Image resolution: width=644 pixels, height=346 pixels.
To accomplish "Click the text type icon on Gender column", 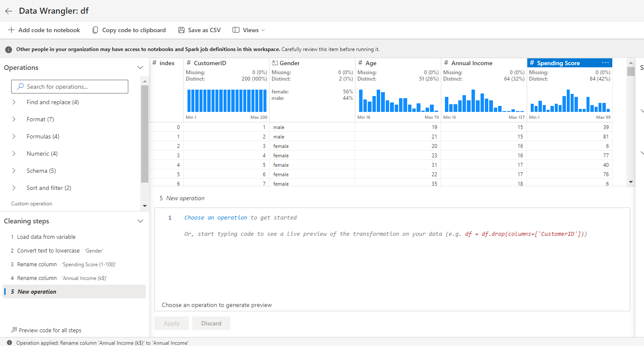I will [x=275, y=63].
